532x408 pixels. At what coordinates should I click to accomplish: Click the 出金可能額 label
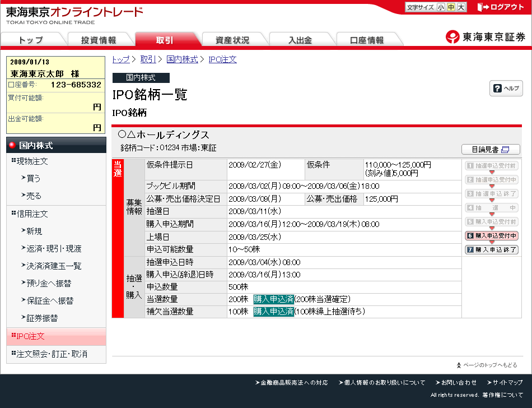point(26,118)
